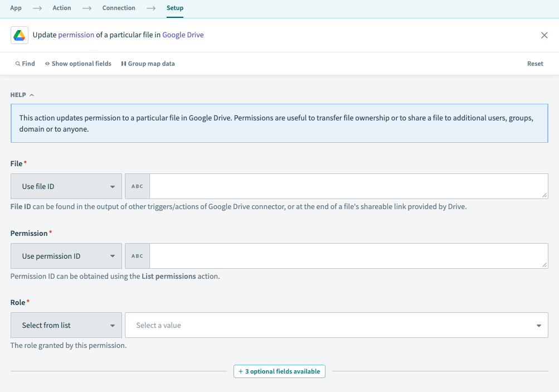Click the Reset button
This screenshot has height=392, width=559.
click(x=534, y=64)
